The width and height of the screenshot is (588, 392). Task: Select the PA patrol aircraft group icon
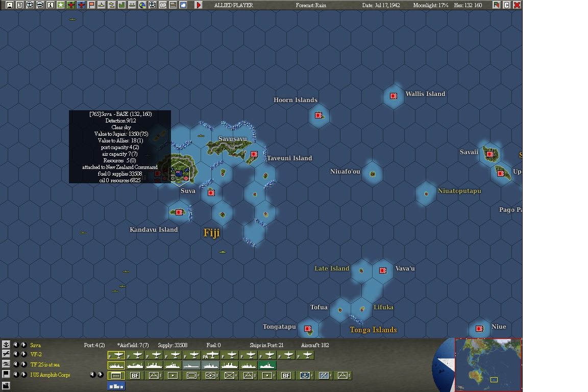(211, 355)
